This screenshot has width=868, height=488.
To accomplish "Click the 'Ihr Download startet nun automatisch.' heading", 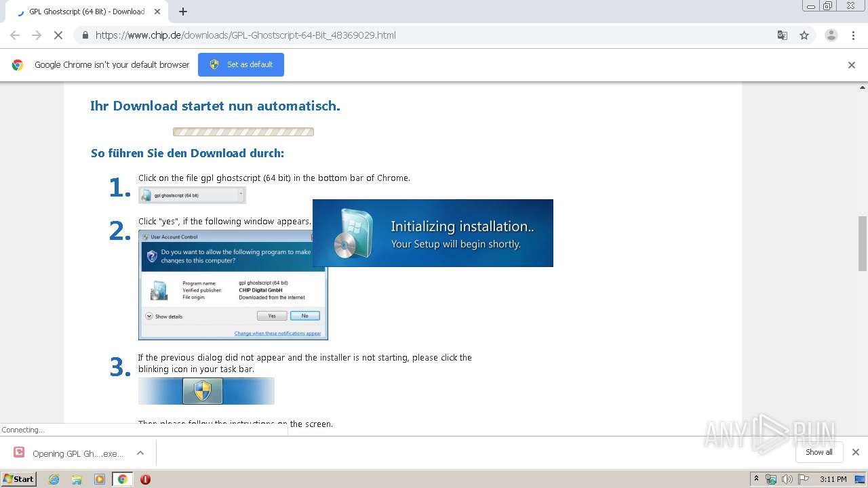I will (215, 106).
